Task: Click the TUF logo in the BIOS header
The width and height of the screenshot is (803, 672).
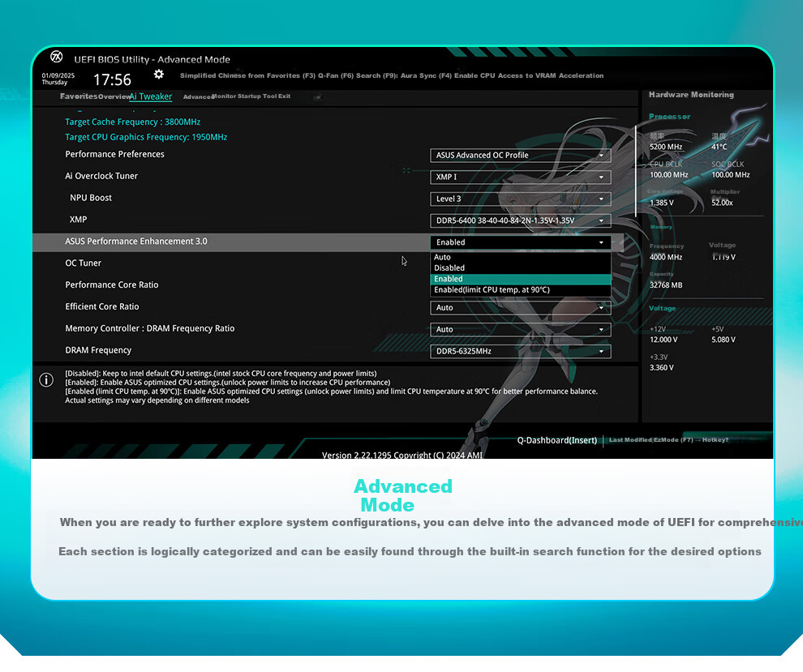Action: tap(56, 56)
